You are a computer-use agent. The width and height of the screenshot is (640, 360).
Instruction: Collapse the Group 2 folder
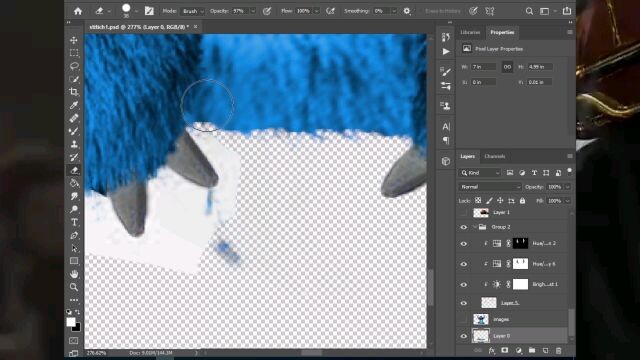click(474, 227)
